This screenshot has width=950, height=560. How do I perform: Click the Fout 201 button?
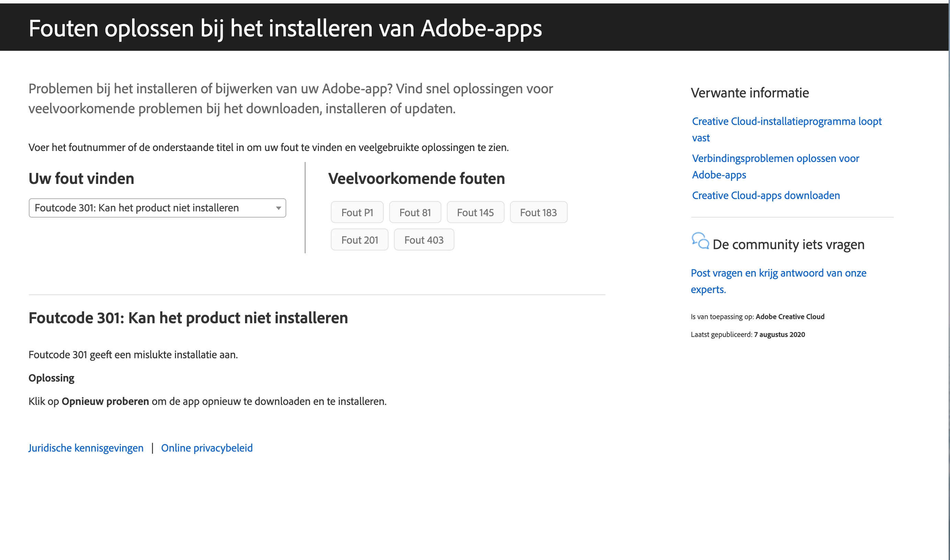(359, 240)
